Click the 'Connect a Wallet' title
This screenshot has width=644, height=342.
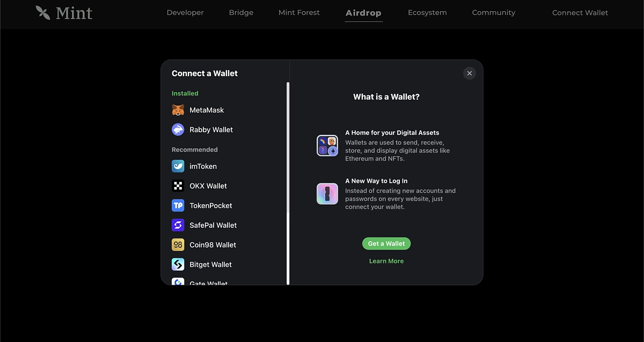204,73
